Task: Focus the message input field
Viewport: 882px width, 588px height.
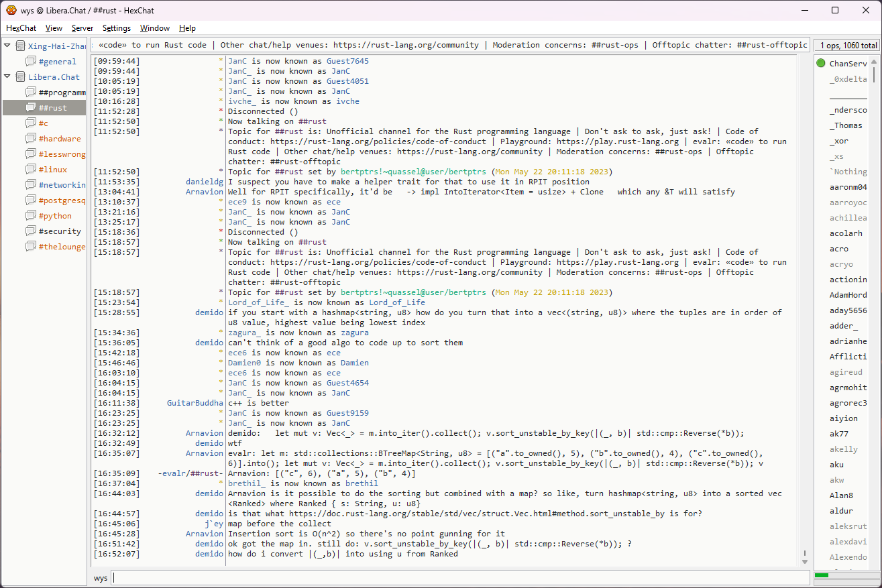Action: [459, 578]
